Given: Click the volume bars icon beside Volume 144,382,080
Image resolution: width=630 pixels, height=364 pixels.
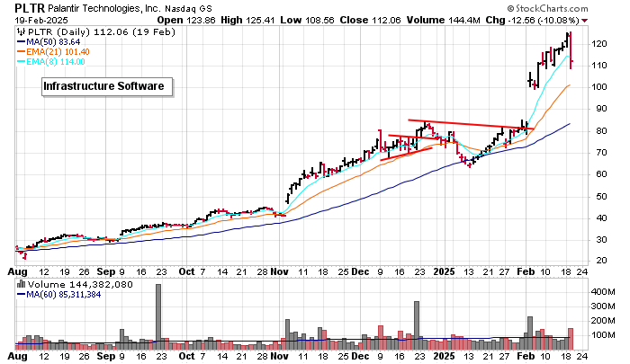Looking at the screenshot, I should [x=22, y=284].
